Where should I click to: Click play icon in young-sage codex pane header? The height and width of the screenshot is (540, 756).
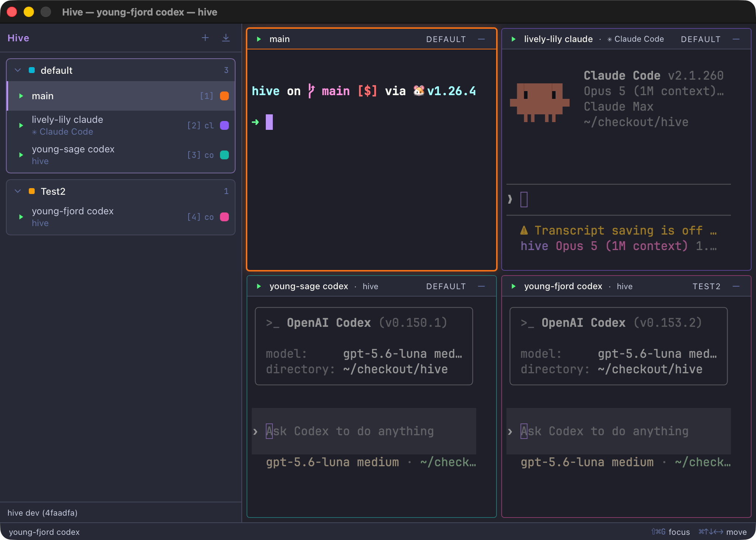(x=259, y=286)
